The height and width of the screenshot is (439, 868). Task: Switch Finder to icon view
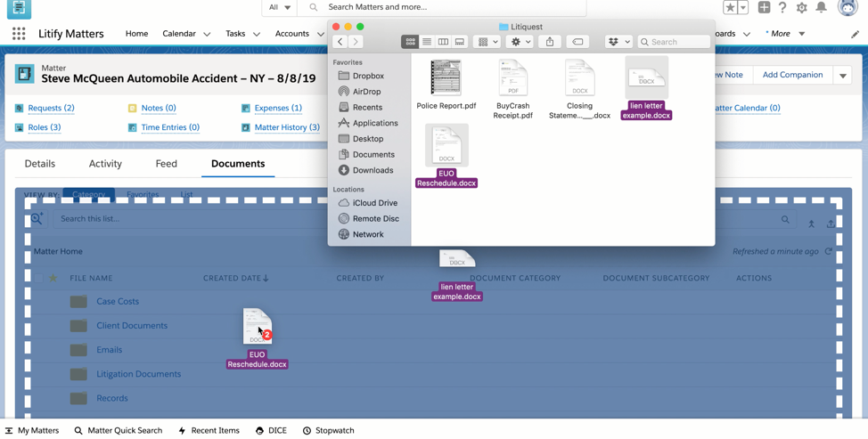[x=410, y=42]
